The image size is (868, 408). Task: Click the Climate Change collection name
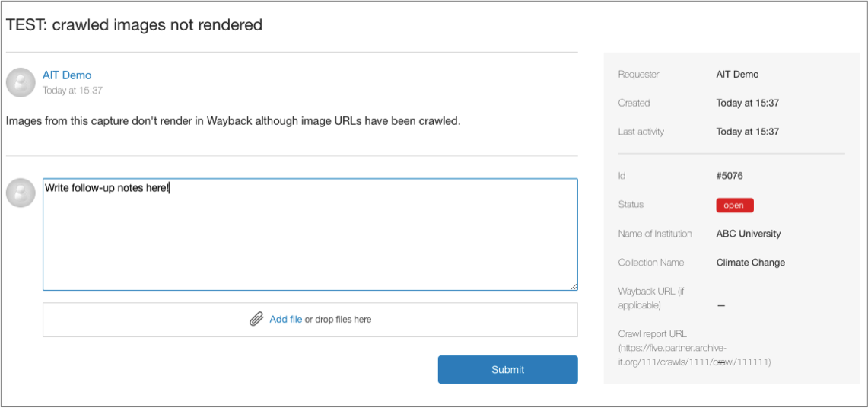point(751,263)
